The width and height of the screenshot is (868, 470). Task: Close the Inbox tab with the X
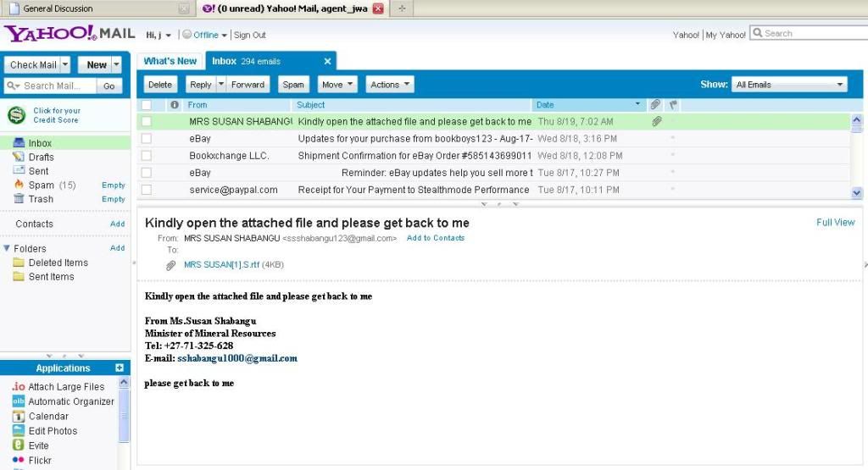point(327,61)
